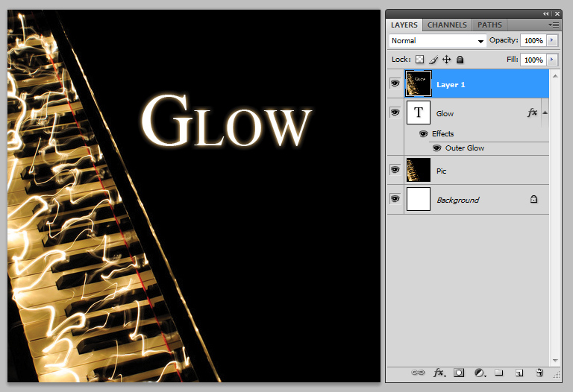Open the Add Layer Style fx menu
The image size is (573, 392).
pyautogui.click(x=439, y=373)
